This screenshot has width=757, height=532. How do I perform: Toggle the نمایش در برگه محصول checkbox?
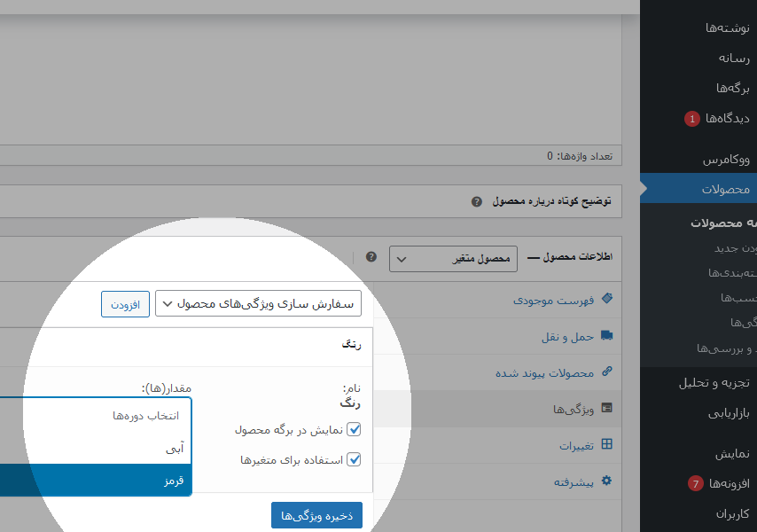tap(355, 429)
